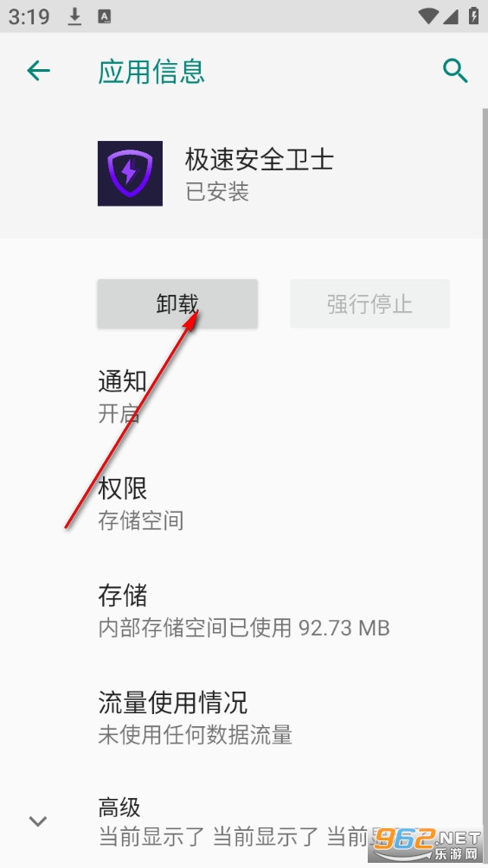Tap the 应用信息 page title
Screen dimensions: 488x868
[x=151, y=72]
